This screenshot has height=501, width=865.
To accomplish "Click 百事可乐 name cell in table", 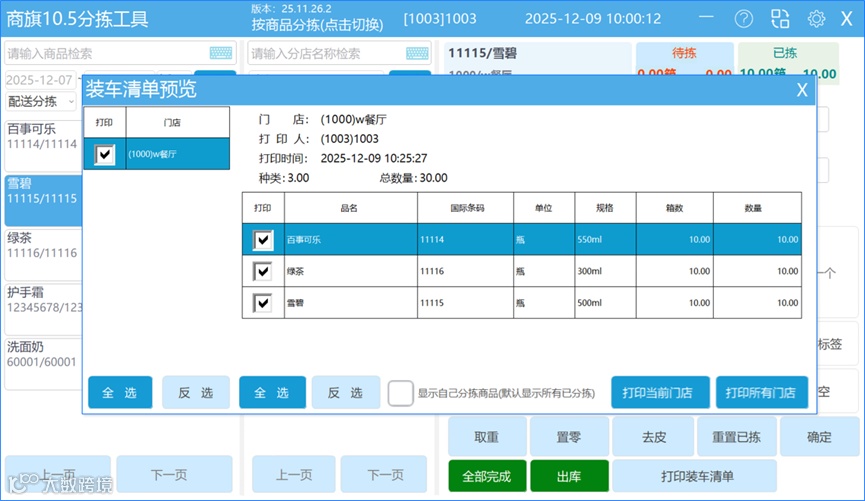I will 350,239.
